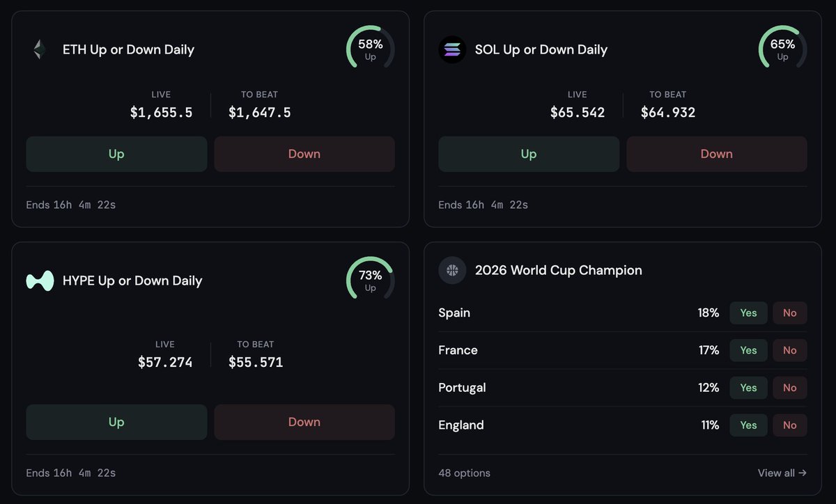Click the Solana logo icon
The image size is (836, 504).
(452, 49)
